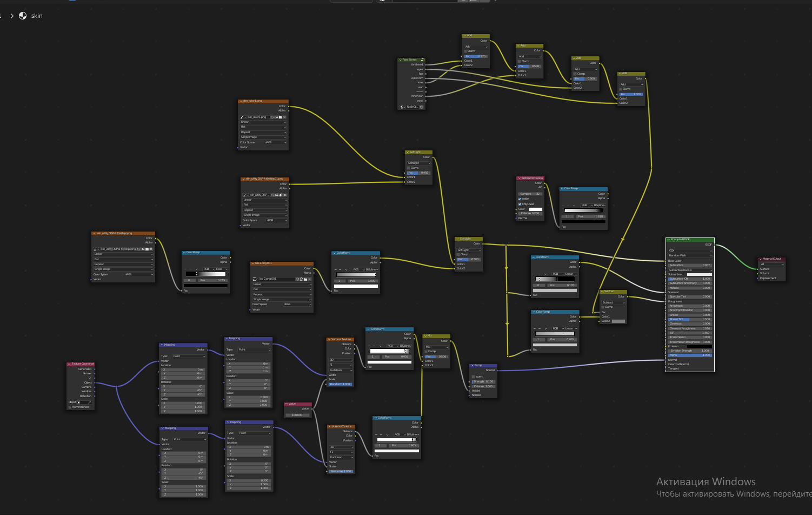Click the 100.000 field in Value node
Viewport: 812px width, 515px height.
pyautogui.click(x=297, y=415)
